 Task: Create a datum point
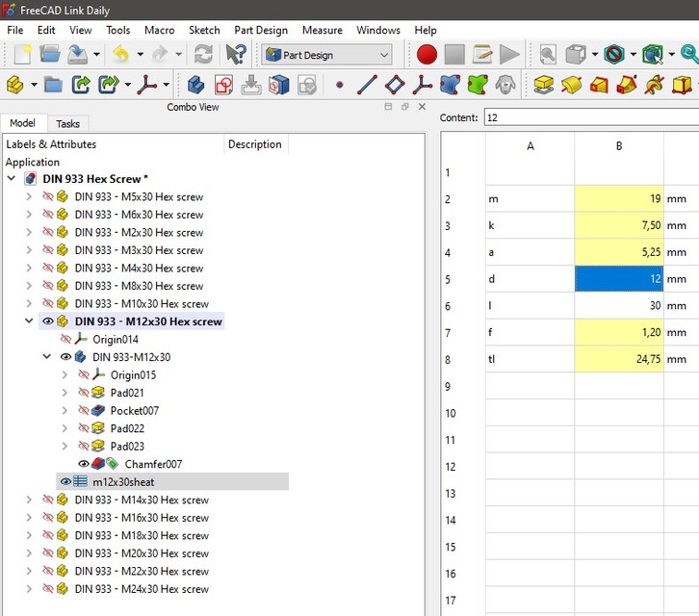pyautogui.click(x=340, y=85)
